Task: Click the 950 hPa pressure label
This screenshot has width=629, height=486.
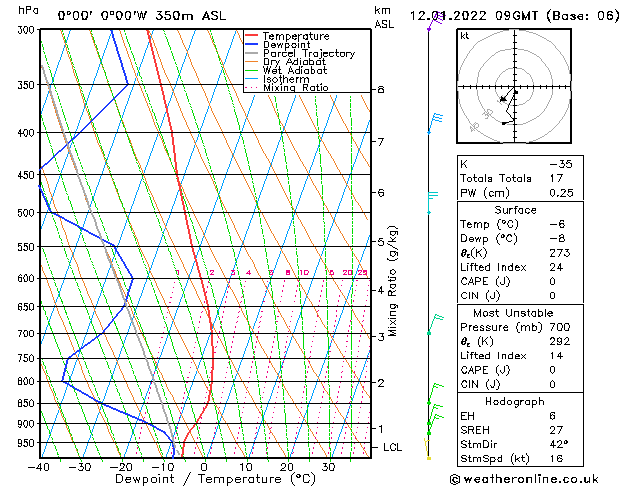Action: [x=28, y=443]
